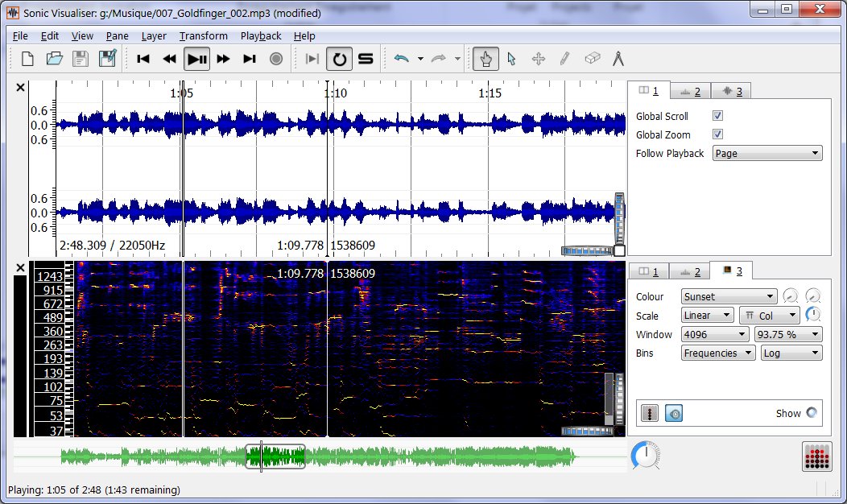Create a new session with the blank page icon
847x504 pixels.
pos(27,58)
